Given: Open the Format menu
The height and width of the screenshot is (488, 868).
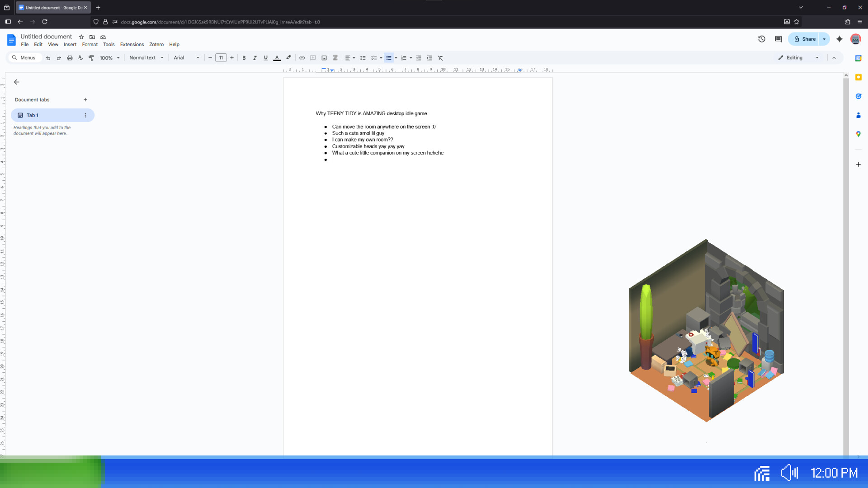Looking at the screenshot, I should click(x=90, y=44).
